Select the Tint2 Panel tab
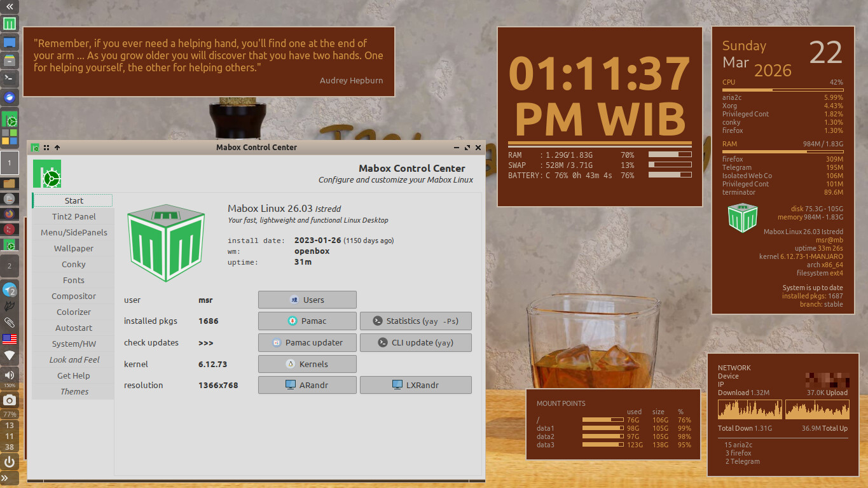 [74, 217]
